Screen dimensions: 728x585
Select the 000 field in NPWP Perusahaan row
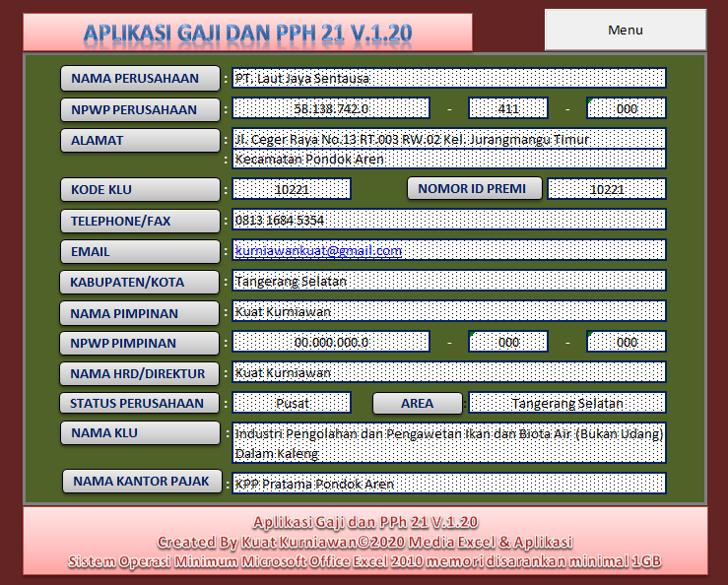point(627,108)
